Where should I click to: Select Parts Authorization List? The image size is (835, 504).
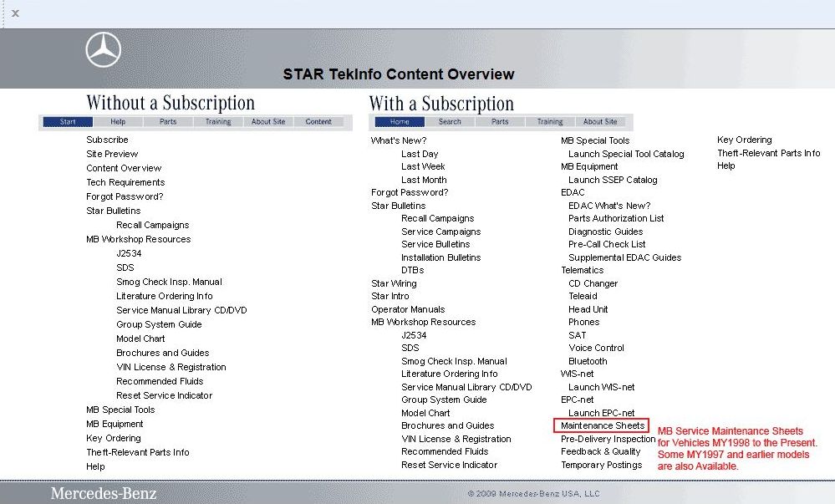[x=616, y=218]
